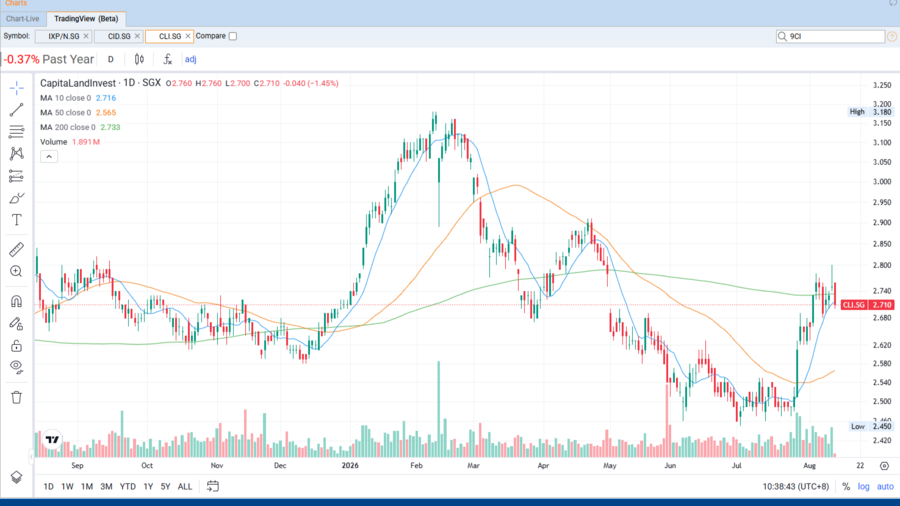The height and width of the screenshot is (506, 900).
Task: Click the orange help icon beside search
Action: 892,36
